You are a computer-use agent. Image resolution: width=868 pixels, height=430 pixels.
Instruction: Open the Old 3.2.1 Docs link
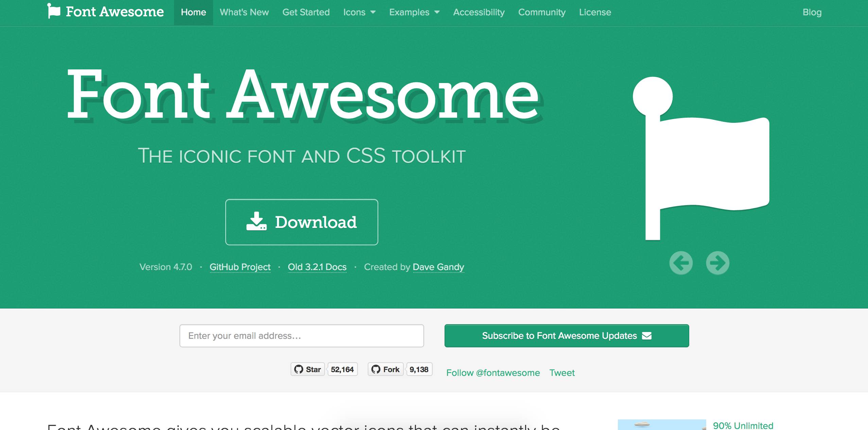click(x=317, y=267)
